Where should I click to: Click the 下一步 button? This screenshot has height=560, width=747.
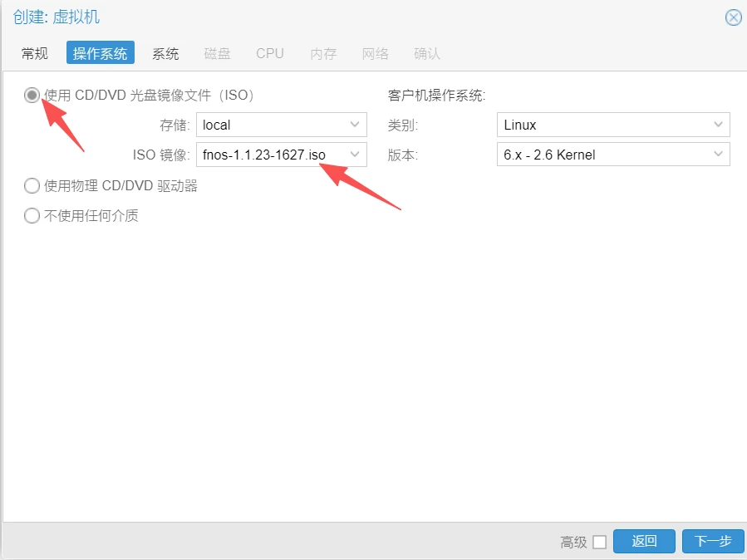point(712,542)
